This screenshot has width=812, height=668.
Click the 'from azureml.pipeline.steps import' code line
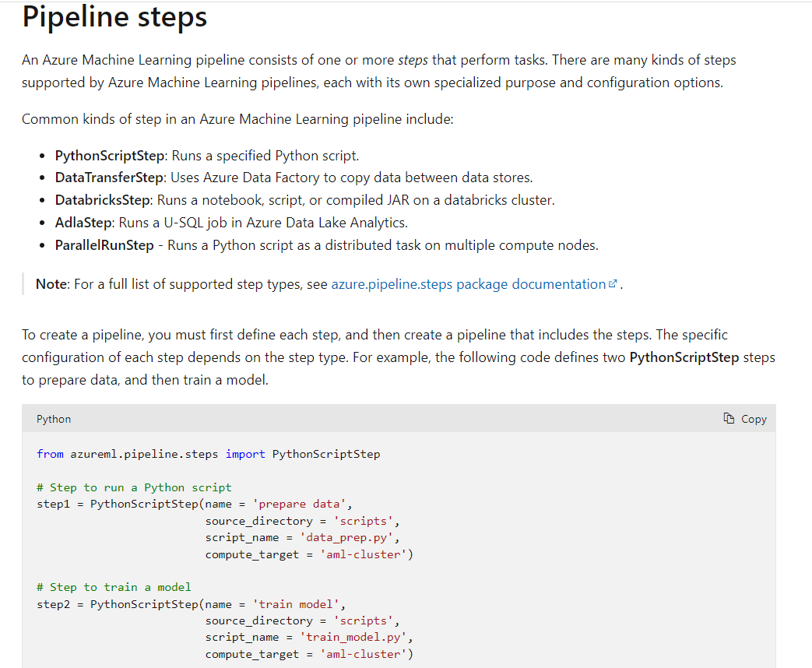[x=208, y=454]
